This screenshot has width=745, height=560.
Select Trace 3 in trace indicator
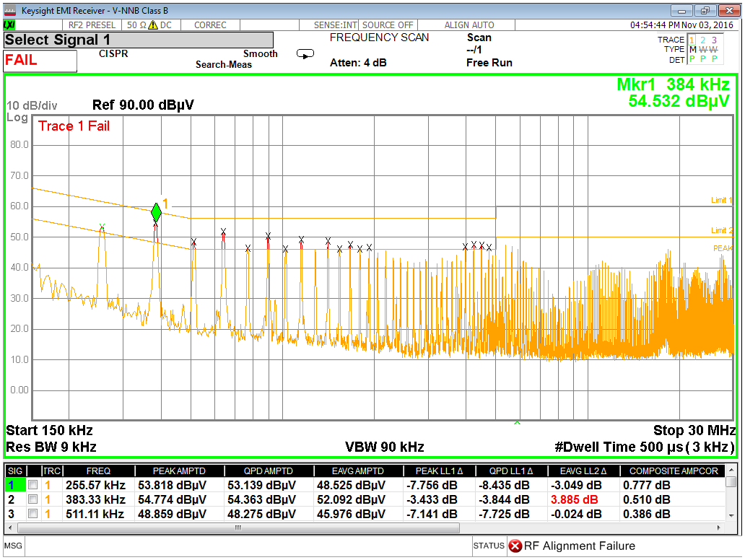(714, 40)
